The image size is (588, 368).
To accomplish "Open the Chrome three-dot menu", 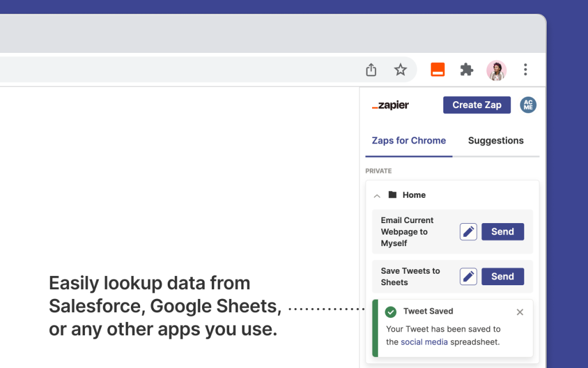I will tap(525, 70).
